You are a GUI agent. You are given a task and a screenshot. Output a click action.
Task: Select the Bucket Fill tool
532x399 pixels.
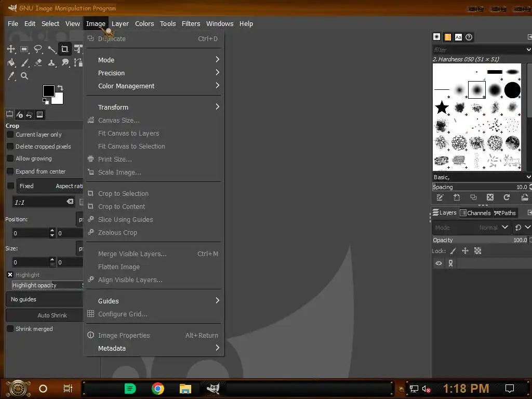pyautogui.click(x=11, y=63)
